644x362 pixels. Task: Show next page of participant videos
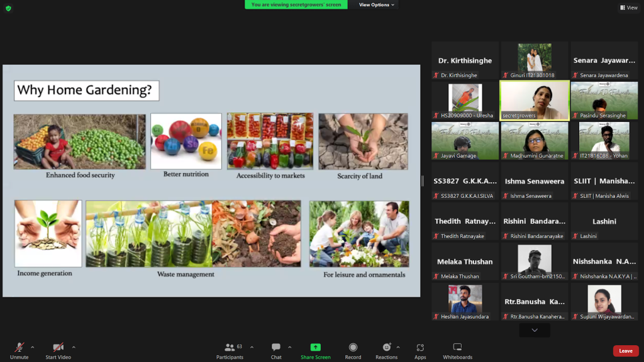click(x=535, y=330)
